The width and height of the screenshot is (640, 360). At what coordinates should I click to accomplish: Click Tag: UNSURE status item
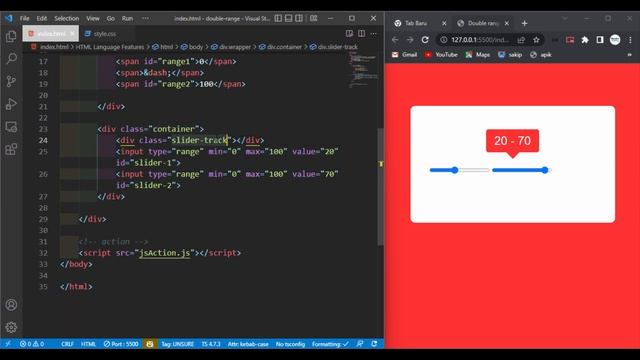pyautogui.click(x=178, y=344)
